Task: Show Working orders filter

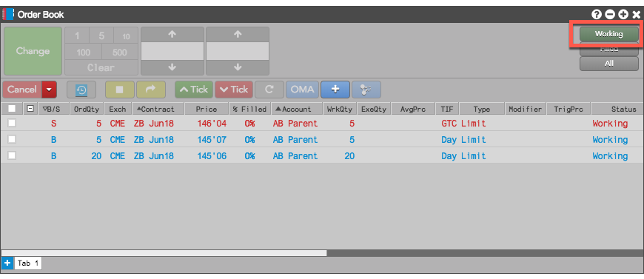Action: coord(609,34)
